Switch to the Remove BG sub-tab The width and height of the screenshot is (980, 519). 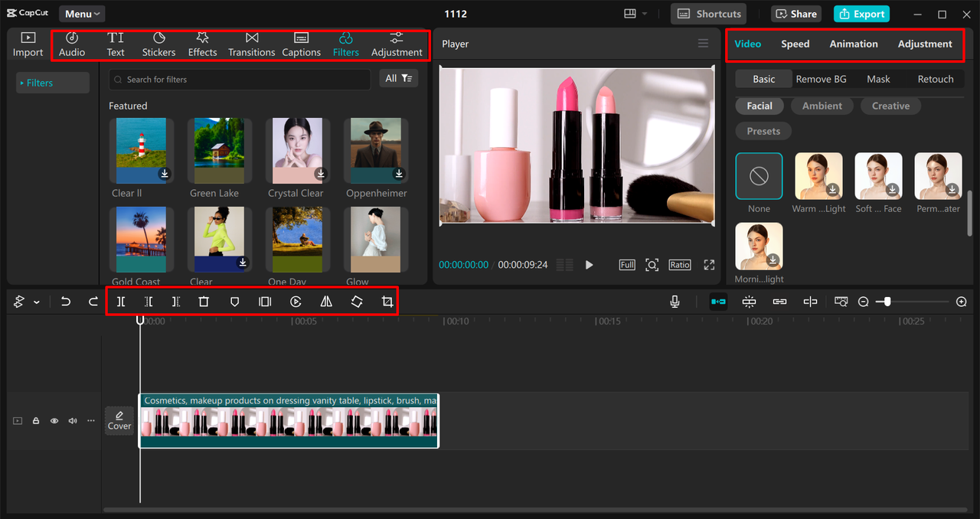click(x=821, y=79)
